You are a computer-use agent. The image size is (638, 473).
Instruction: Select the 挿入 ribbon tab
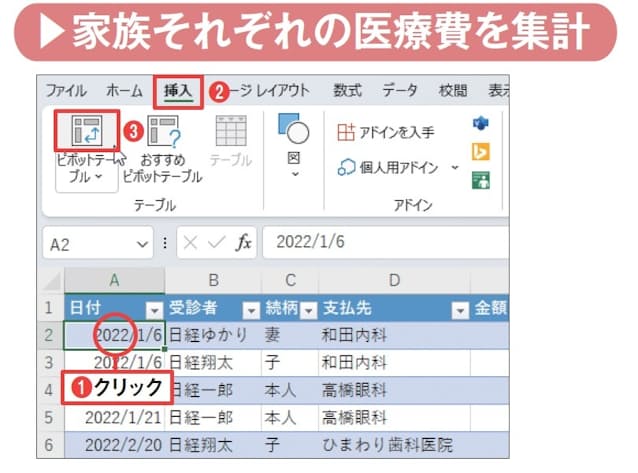(178, 91)
